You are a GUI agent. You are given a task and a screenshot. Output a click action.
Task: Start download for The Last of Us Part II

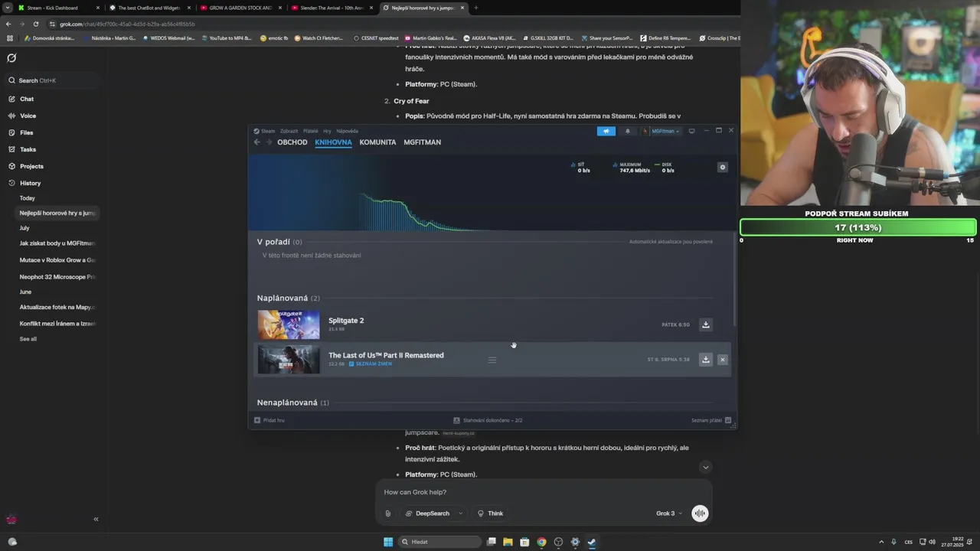(x=706, y=360)
